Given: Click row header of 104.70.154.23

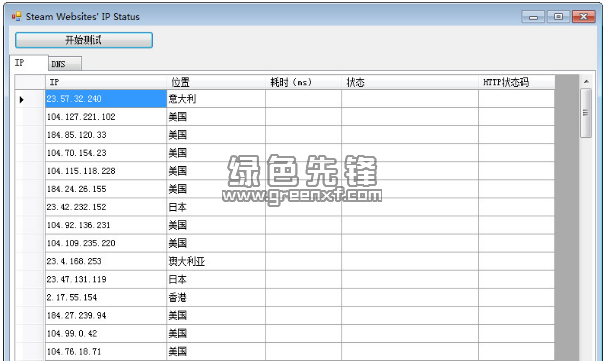Looking at the screenshot, I should [x=30, y=153].
